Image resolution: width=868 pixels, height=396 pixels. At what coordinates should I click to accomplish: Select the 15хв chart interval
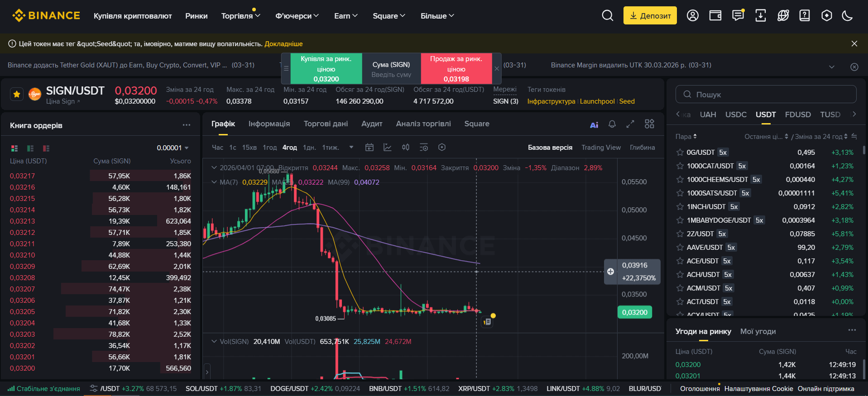tap(249, 148)
